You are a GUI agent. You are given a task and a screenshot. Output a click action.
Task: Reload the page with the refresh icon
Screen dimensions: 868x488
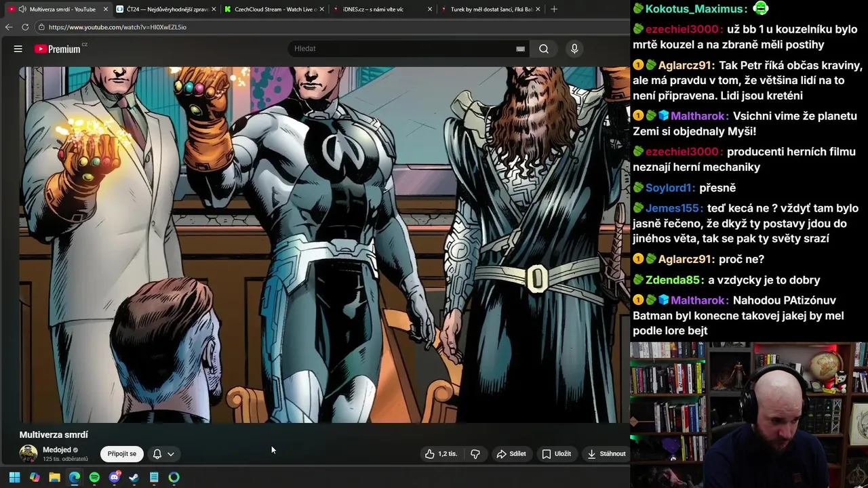[x=25, y=27]
